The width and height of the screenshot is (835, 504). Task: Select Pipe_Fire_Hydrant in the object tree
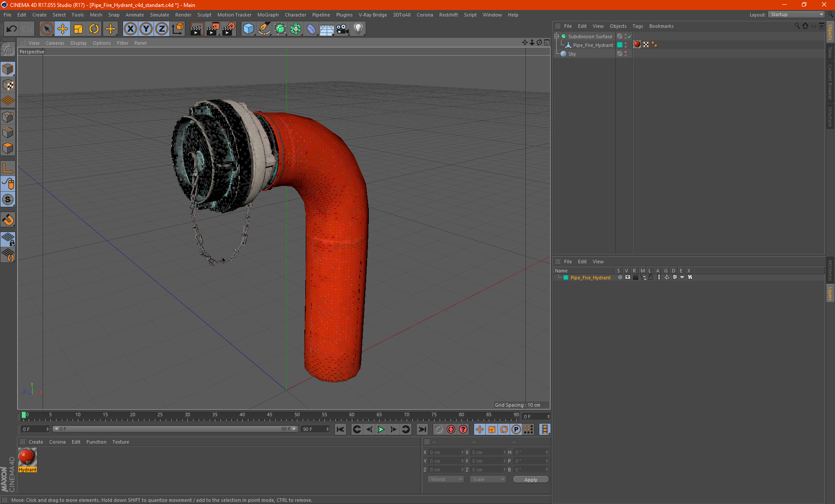[x=593, y=45]
